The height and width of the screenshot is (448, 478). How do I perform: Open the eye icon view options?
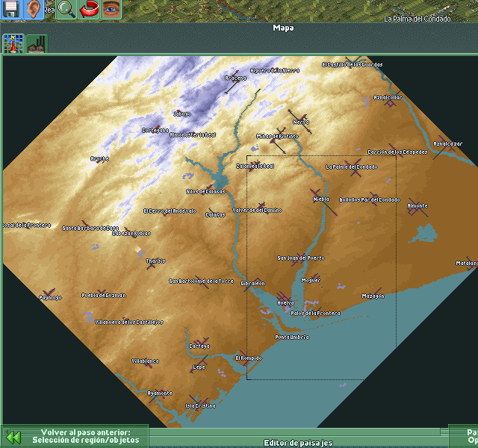click(111, 9)
